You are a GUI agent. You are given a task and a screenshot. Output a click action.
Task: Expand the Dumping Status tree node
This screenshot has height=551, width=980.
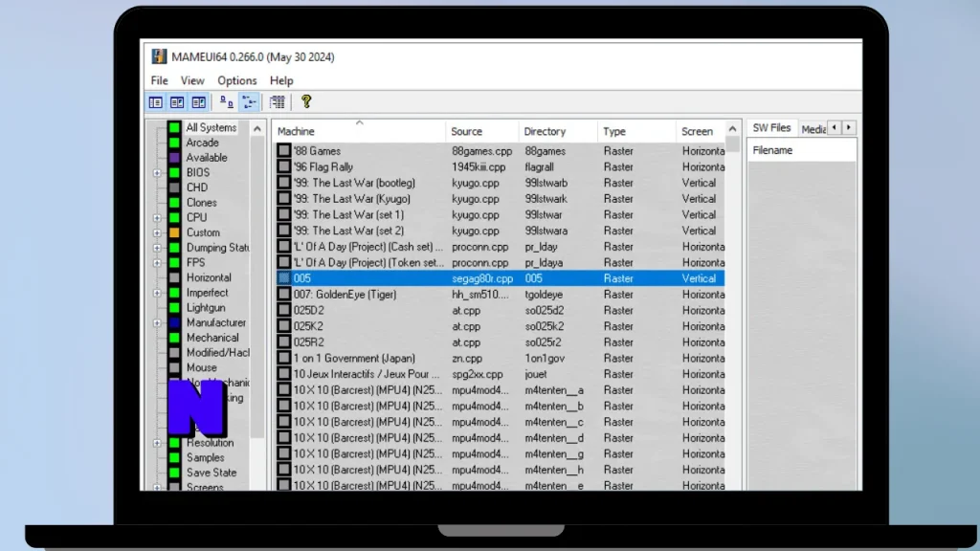pos(157,248)
